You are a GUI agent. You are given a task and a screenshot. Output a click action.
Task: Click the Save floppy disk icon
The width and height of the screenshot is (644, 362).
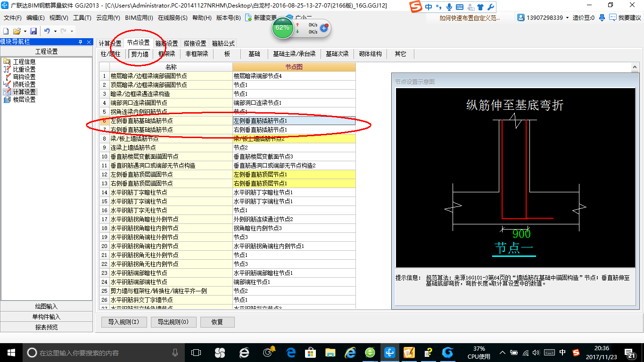tap(33, 31)
